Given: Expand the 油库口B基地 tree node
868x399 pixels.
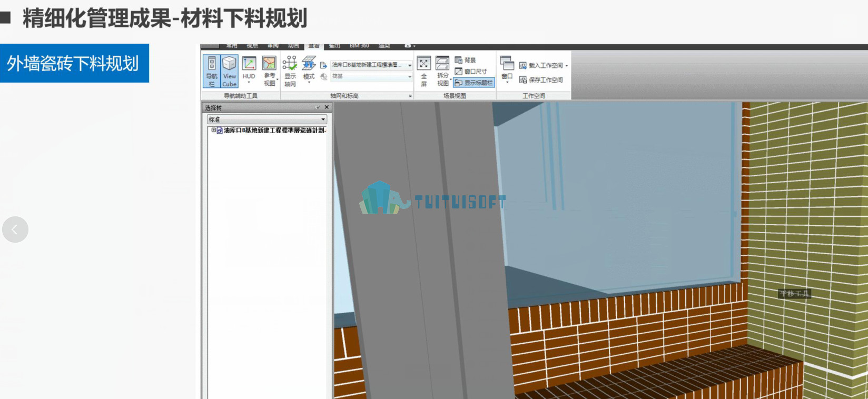Looking at the screenshot, I should point(213,130).
